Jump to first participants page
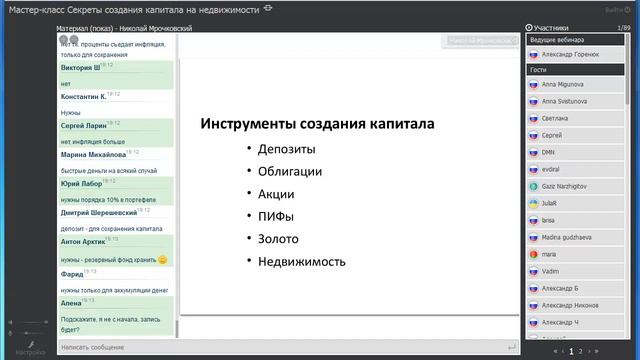This screenshot has width=640, height=360. coord(555,351)
